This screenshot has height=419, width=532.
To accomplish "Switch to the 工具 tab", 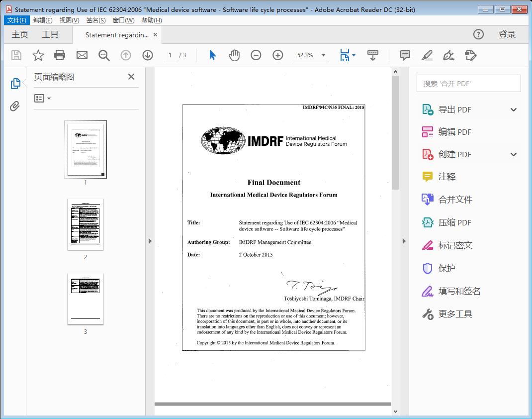I will (50, 35).
